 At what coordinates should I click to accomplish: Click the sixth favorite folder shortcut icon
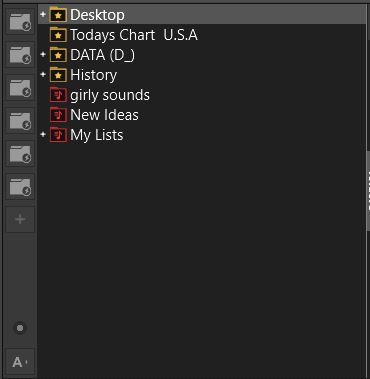(x=20, y=187)
